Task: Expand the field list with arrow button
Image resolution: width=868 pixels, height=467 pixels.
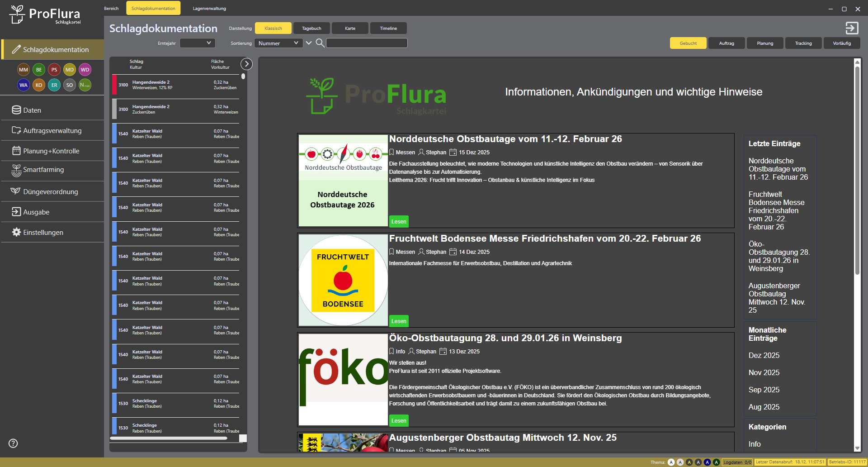Action: click(x=246, y=64)
